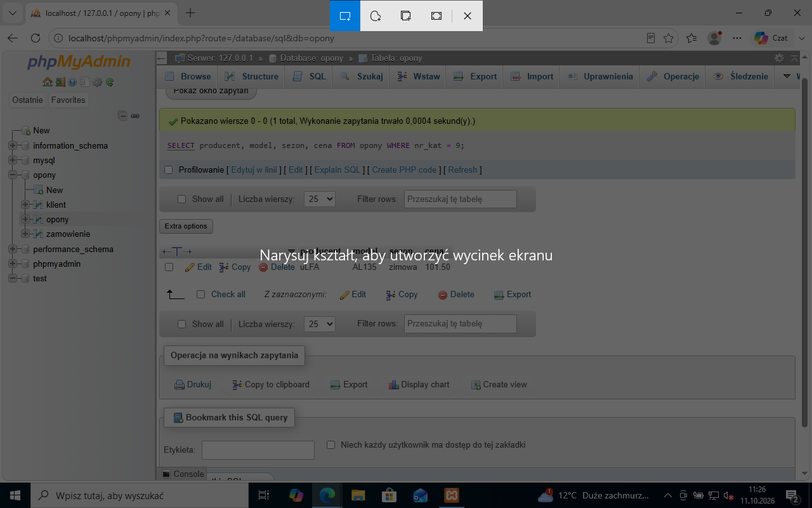Click the Edit pencil for uLFA row
812x508 pixels.
pos(199,267)
